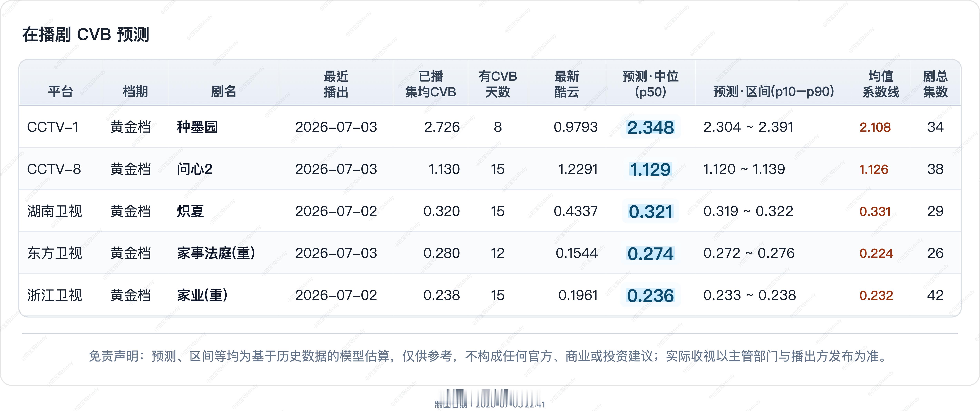Click the interval '0.319 ~ 0.322'

point(748,211)
